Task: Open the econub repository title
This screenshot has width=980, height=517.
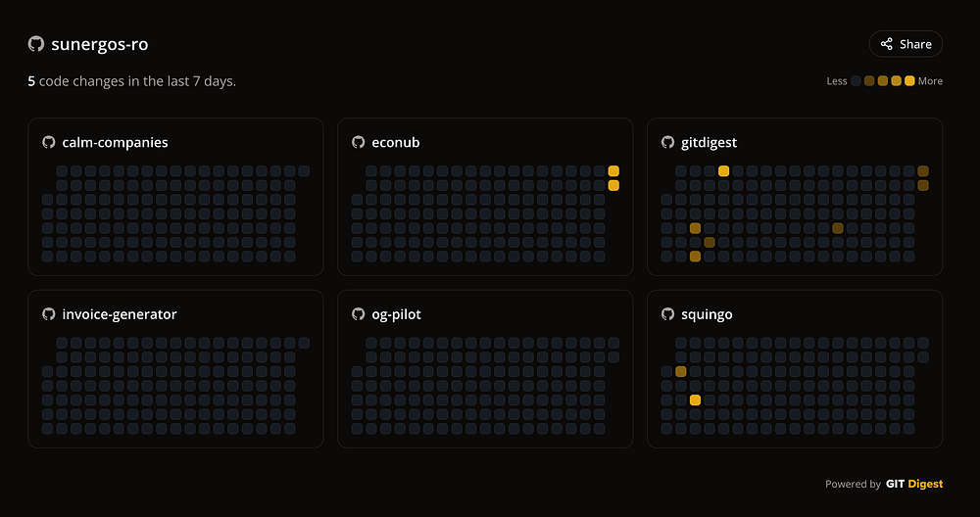Action: click(x=395, y=142)
